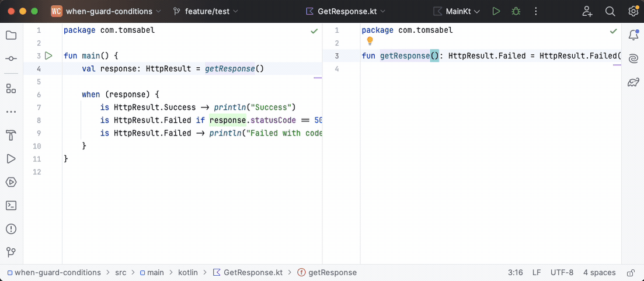Click HttpResult.Failed return type in right editor
The image size is (644, 281).
pyautogui.click(x=487, y=55)
